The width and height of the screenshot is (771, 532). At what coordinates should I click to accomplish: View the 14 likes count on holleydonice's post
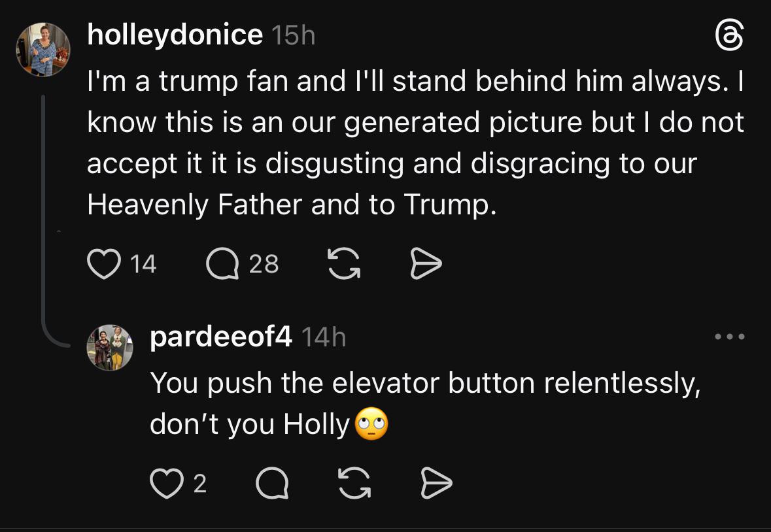click(143, 264)
